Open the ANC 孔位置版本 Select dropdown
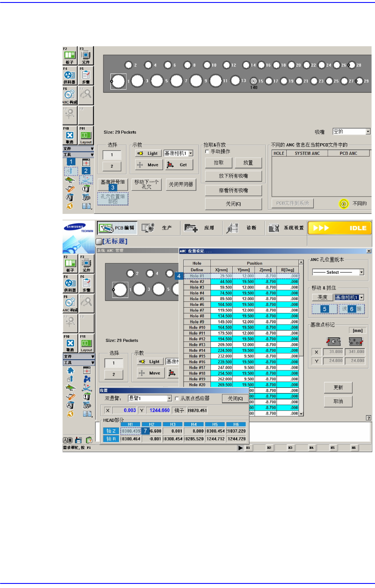375x588 pixels. click(x=338, y=272)
